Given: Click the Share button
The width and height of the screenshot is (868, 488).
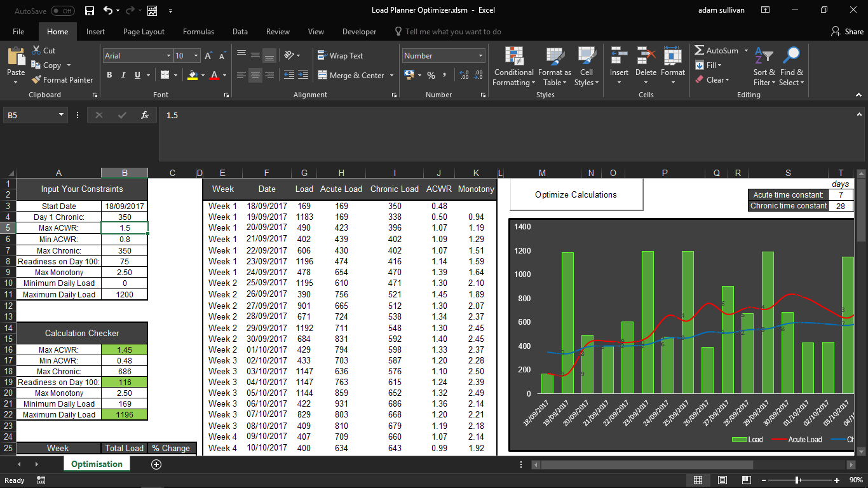Looking at the screenshot, I should 848,32.
